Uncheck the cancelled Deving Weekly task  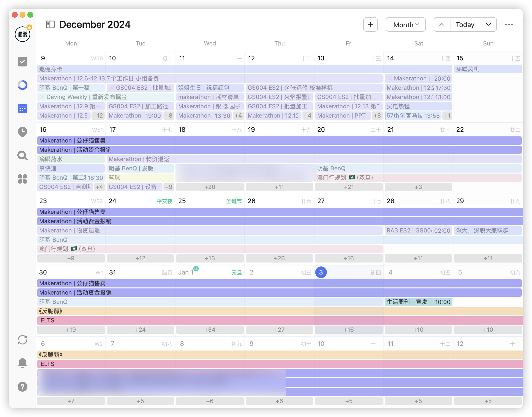coord(42,97)
